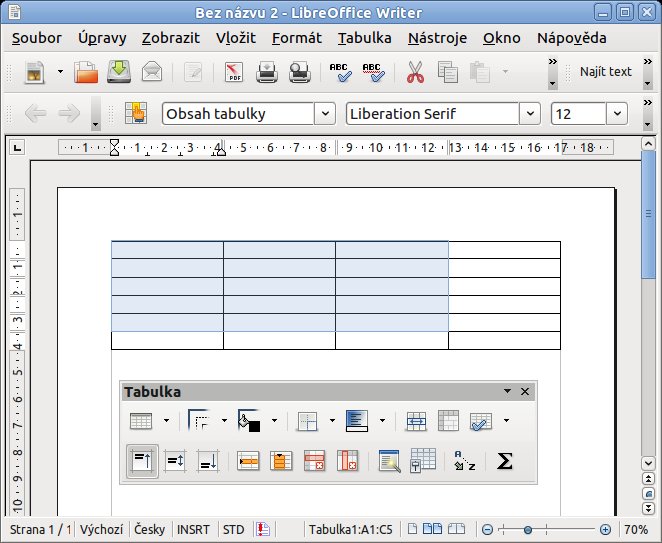Open the Borders dropdown arrow
Screen dimensions: 662x543
[x=332, y=421]
